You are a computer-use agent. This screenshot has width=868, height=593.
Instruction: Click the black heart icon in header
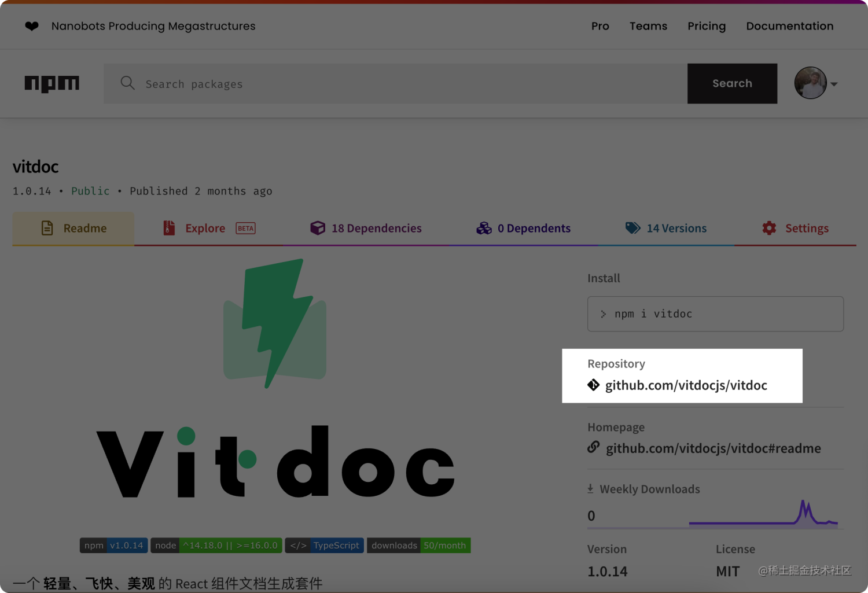tap(32, 26)
